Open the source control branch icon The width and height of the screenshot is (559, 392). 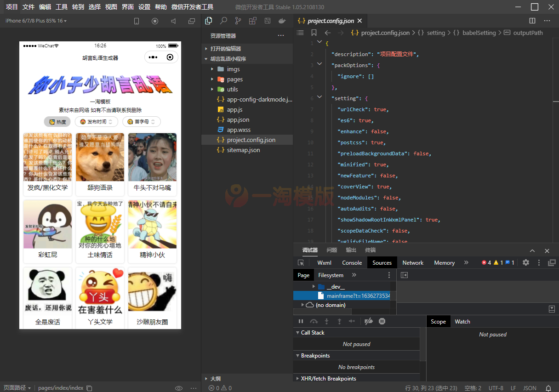(238, 21)
